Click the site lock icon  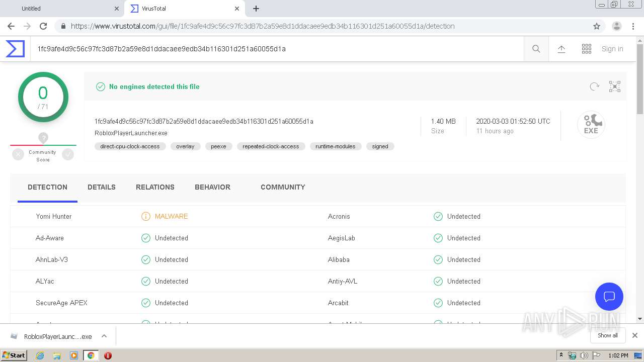point(63,26)
